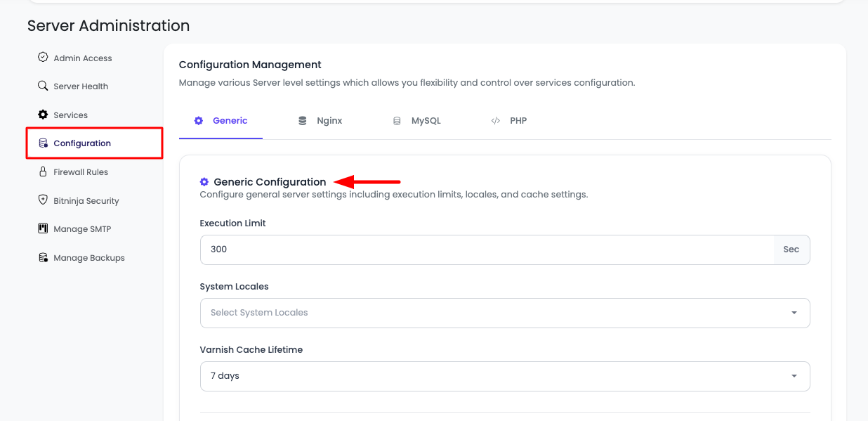Open the Firewall Rules lock icon

43,171
